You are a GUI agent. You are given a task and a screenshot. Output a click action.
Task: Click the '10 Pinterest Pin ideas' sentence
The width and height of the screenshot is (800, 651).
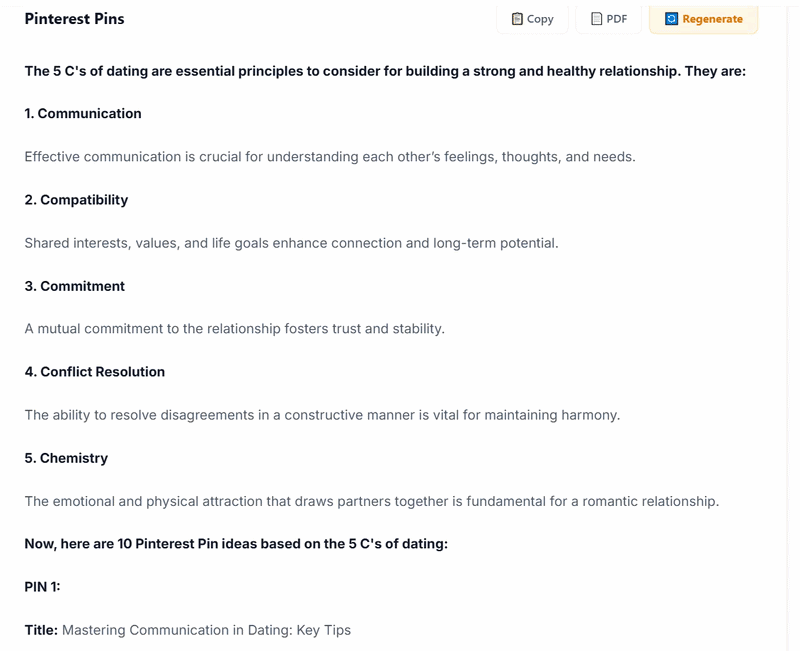tap(236, 544)
